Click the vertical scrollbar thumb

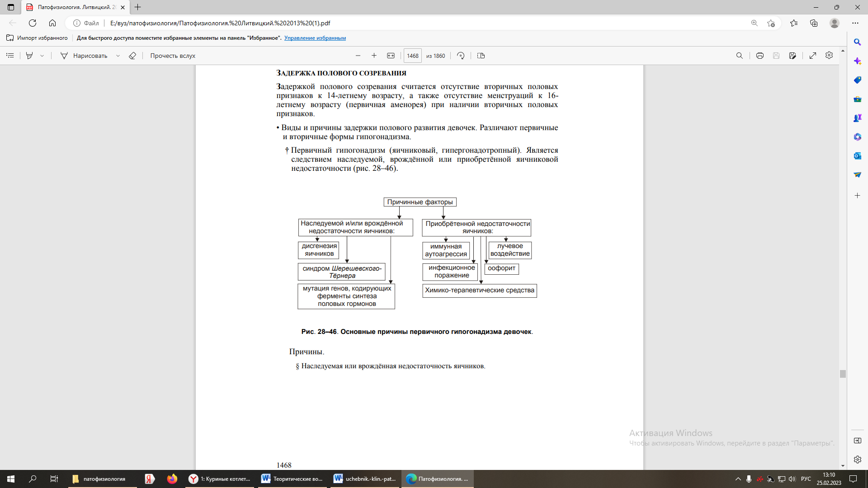(843, 374)
